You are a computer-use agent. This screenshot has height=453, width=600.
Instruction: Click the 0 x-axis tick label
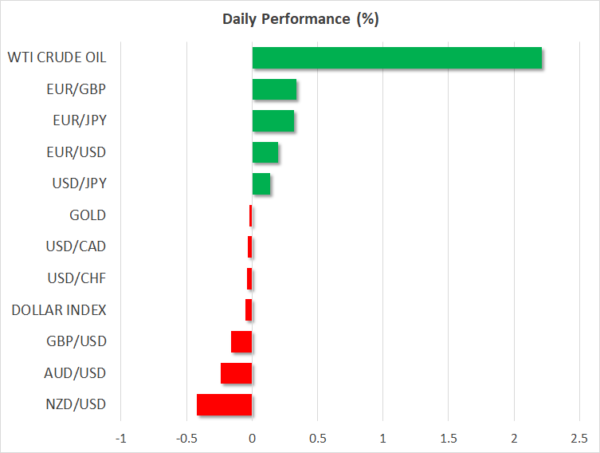click(x=252, y=438)
